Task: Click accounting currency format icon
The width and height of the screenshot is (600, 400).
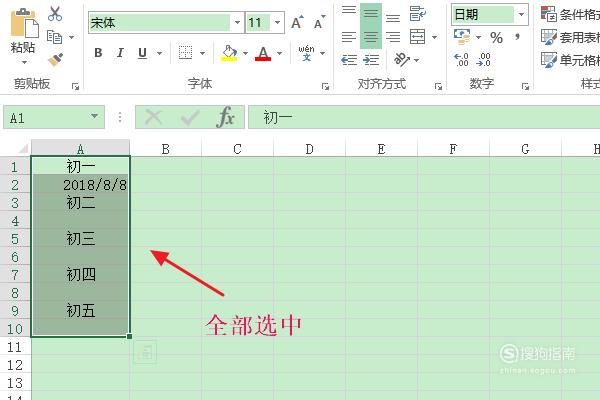Action: click(462, 37)
